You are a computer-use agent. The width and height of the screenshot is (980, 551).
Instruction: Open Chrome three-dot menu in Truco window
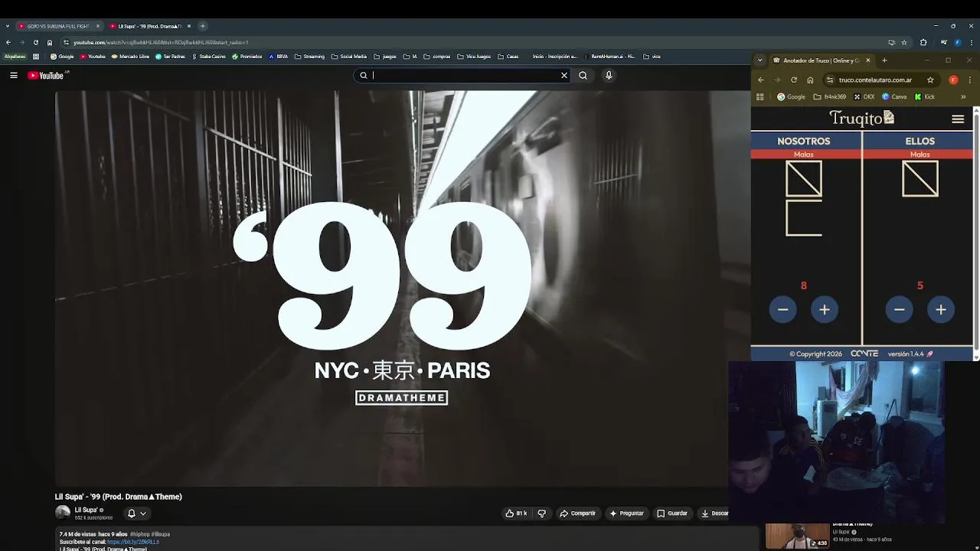pos(971,80)
